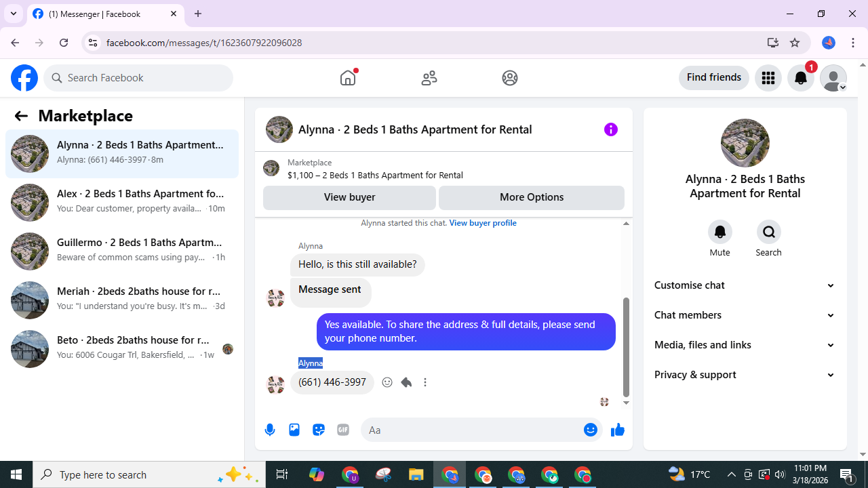
Task: Choose a GIF icon
Action: pos(343,430)
